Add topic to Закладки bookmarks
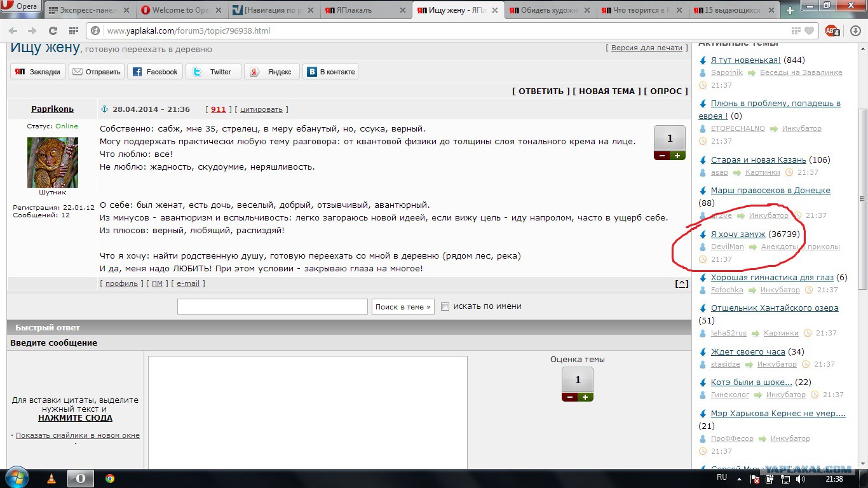868x488 pixels. pyautogui.click(x=38, y=72)
